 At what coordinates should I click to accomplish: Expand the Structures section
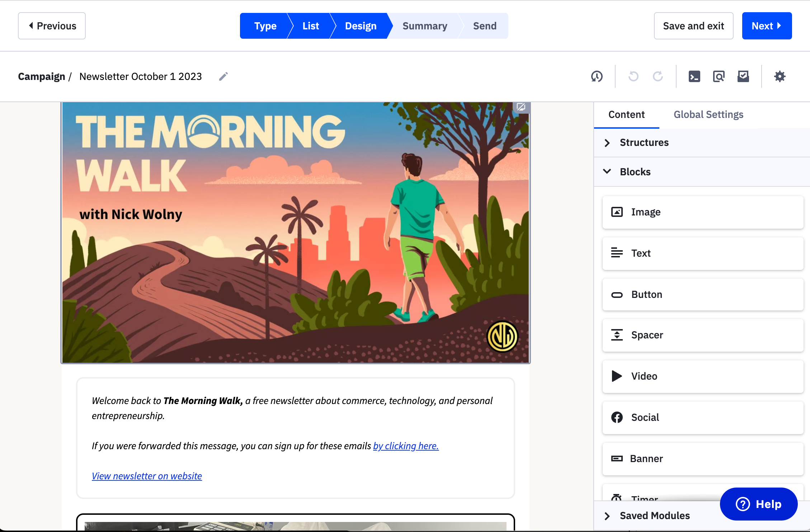(644, 143)
